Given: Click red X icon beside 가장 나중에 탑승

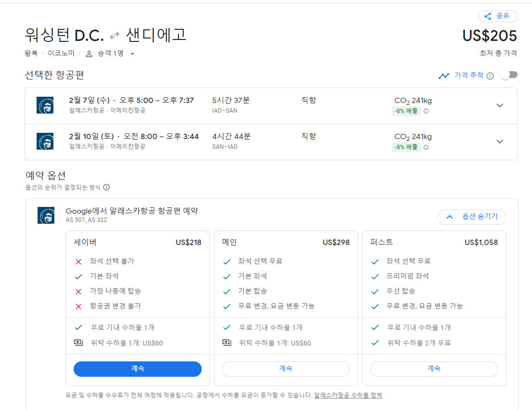Looking at the screenshot, I should [x=78, y=291].
